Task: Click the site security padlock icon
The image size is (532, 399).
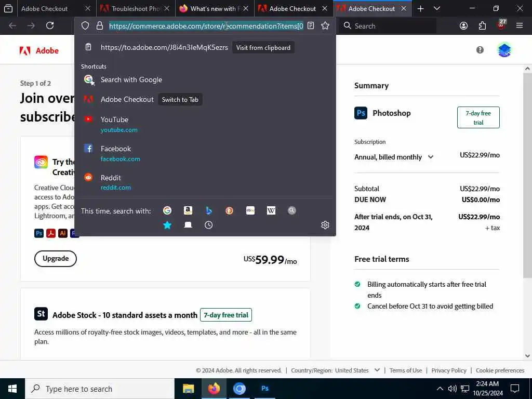Action: 99,26
